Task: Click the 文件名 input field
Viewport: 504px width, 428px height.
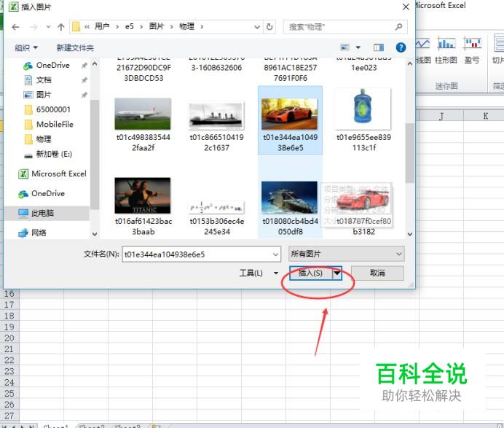Action: (x=201, y=254)
